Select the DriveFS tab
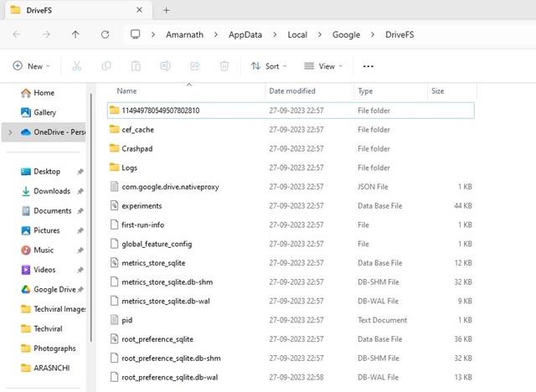 pyautogui.click(x=79, y=10)
